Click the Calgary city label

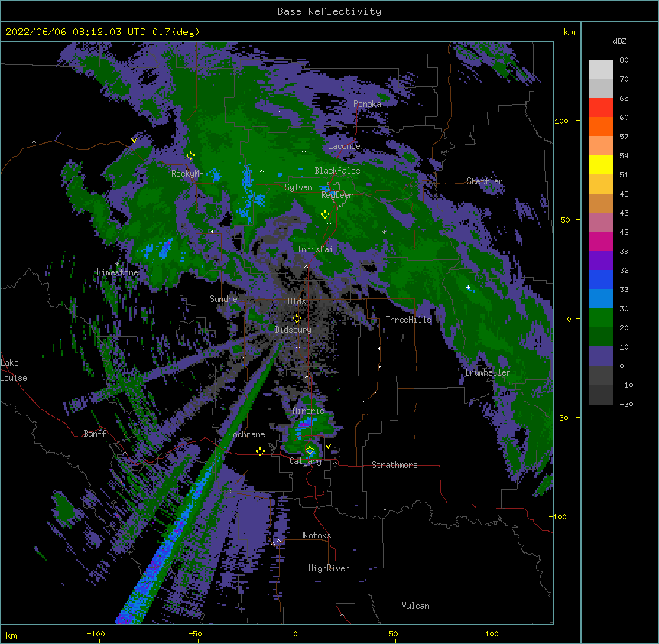306,461
